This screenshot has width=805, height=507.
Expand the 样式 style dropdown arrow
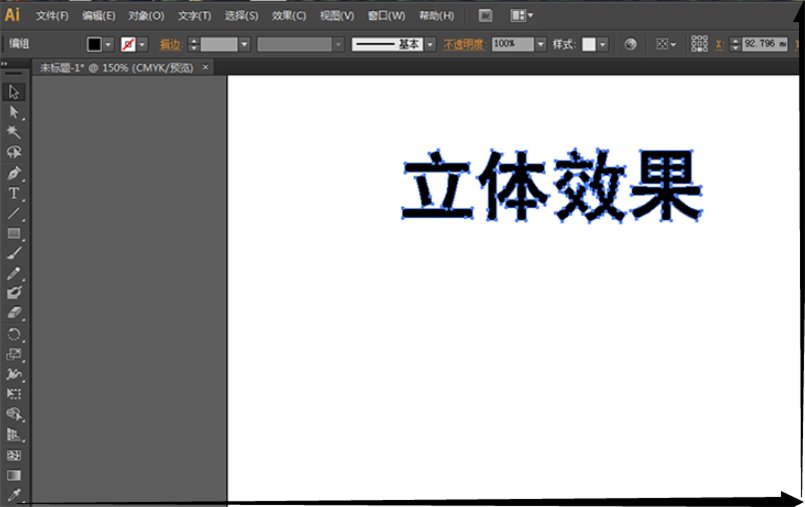pos(603,45)
